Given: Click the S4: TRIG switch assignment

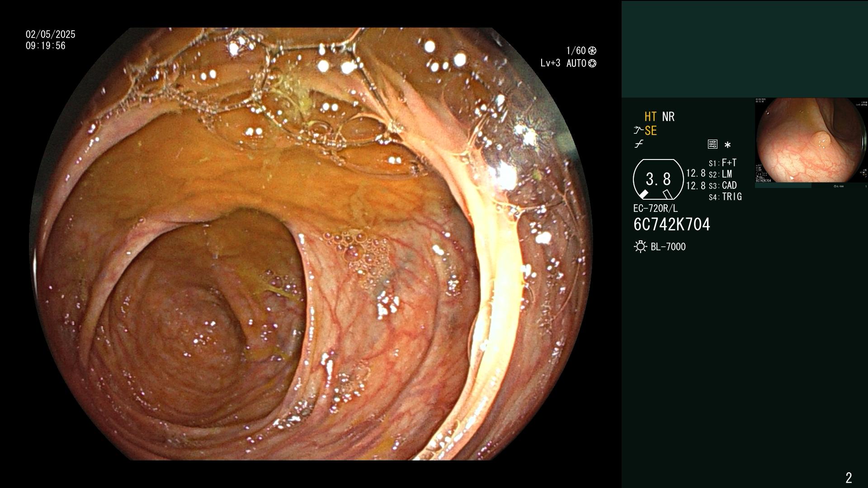Looking at the screenshot, I should click(x=725, y=197).
